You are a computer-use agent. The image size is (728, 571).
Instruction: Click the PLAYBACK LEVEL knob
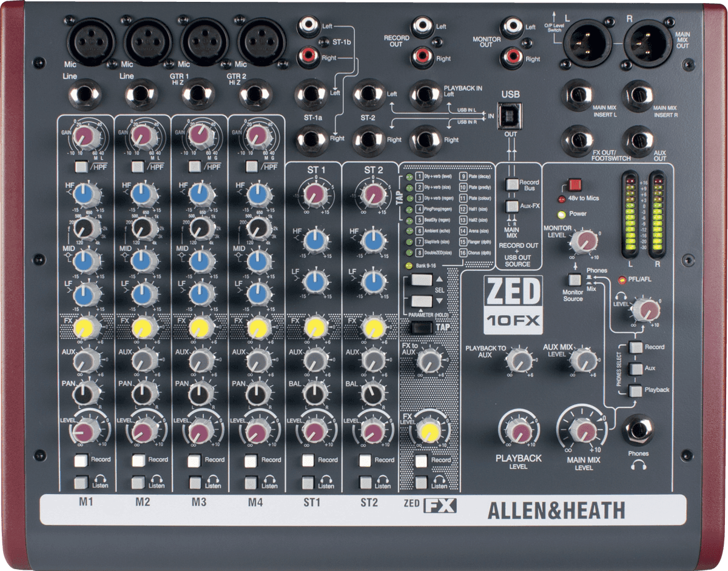[x=519, y=431]
